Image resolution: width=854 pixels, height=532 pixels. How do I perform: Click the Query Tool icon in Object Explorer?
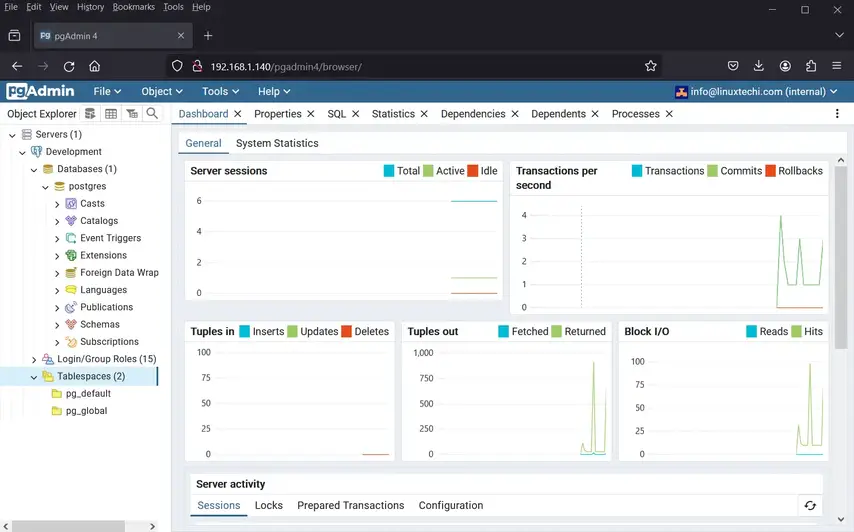(x=90, y=114)
